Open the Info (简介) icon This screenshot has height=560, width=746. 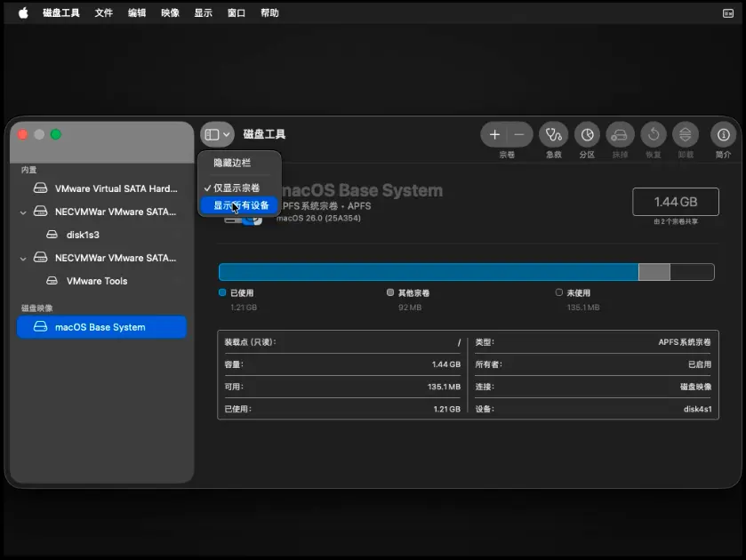pyautogui.click(x=723, y=135)
